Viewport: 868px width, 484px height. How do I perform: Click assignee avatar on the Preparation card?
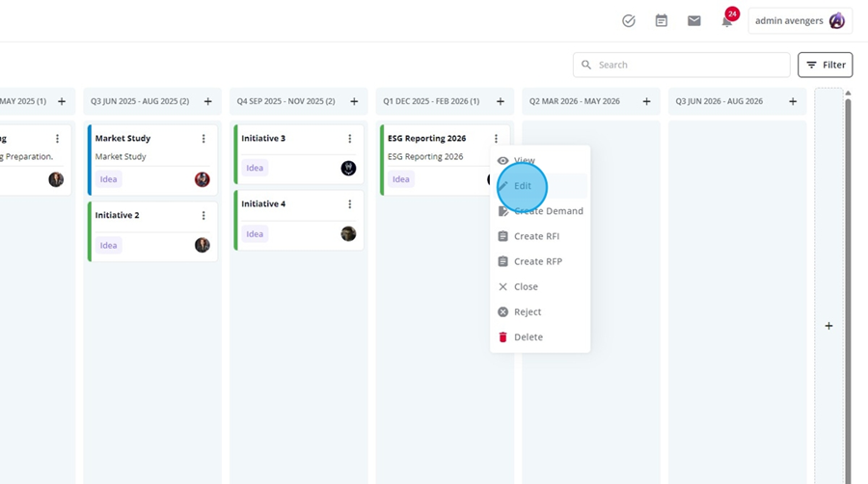pos(56,179)
